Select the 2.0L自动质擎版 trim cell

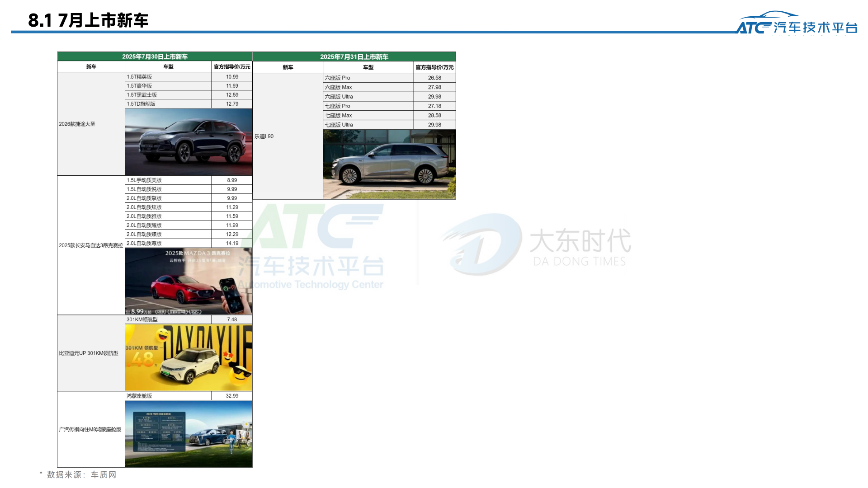click(x=168, y=198)
